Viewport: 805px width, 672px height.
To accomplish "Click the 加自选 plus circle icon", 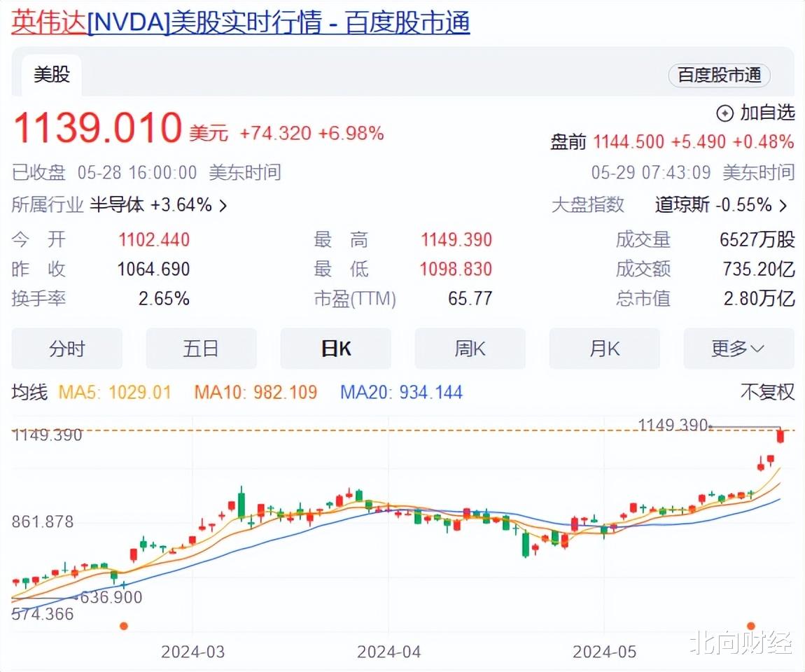I will tap(724, 113).
